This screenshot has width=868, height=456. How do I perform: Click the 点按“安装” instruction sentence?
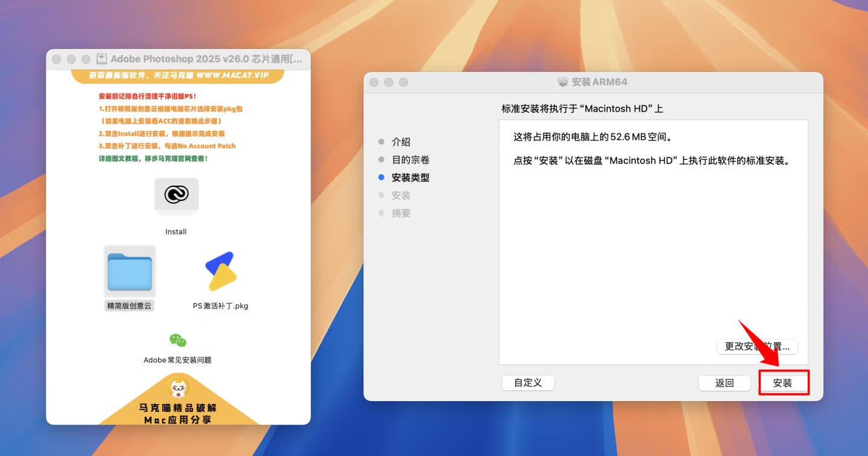coord(652,162)
